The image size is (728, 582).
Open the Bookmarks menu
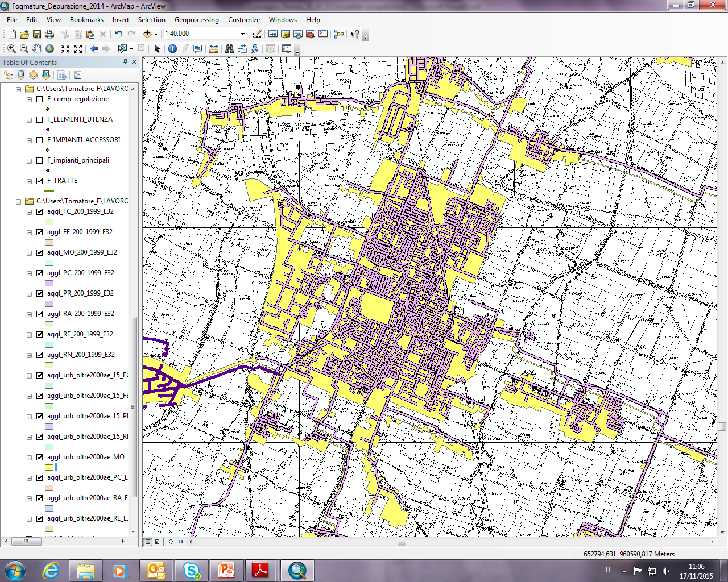[86, 19]
